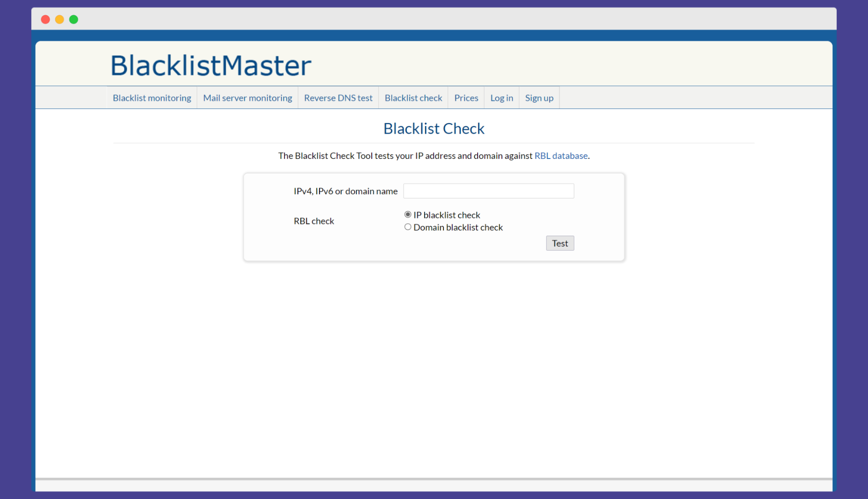Click the Reverse DNS test menu item
This screenshot has width=868, height=499.
coord(337,97)
